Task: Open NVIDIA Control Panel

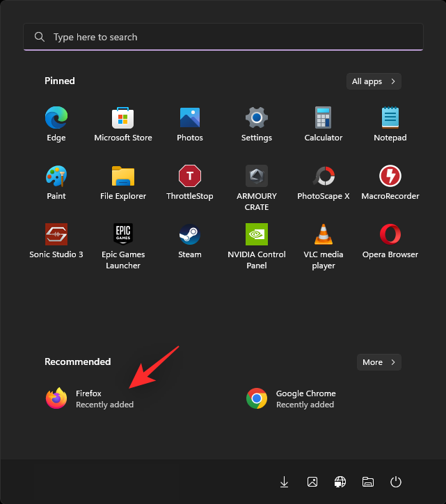Action: click(257, 246)
